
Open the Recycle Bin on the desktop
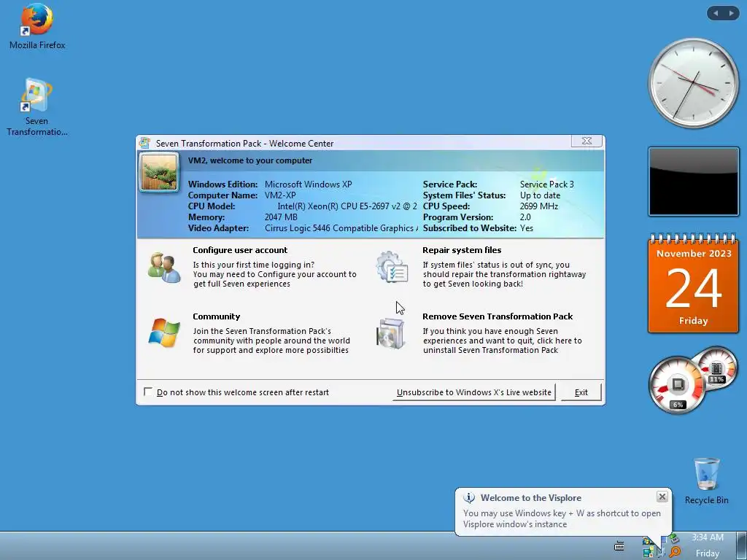click(706, 481)
